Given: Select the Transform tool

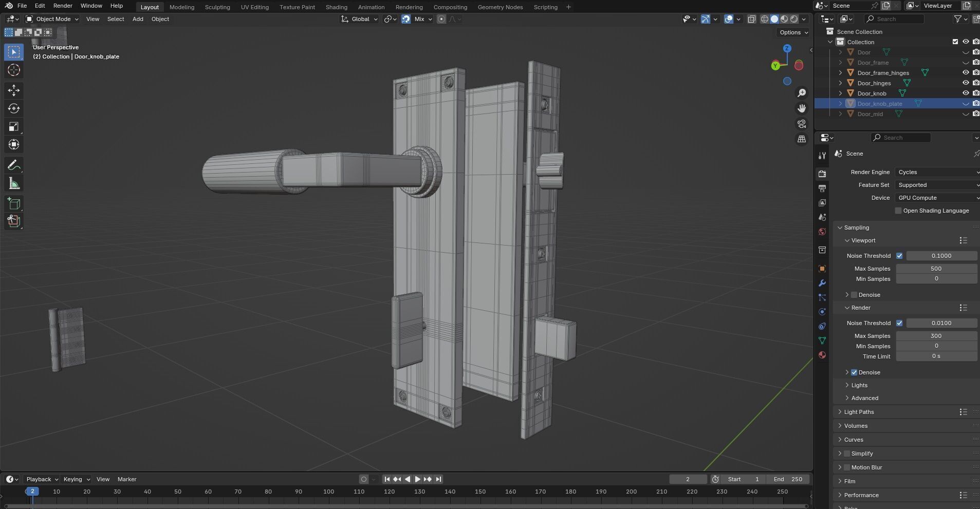Looking at the screenshot, I should [x=14, y=144].
